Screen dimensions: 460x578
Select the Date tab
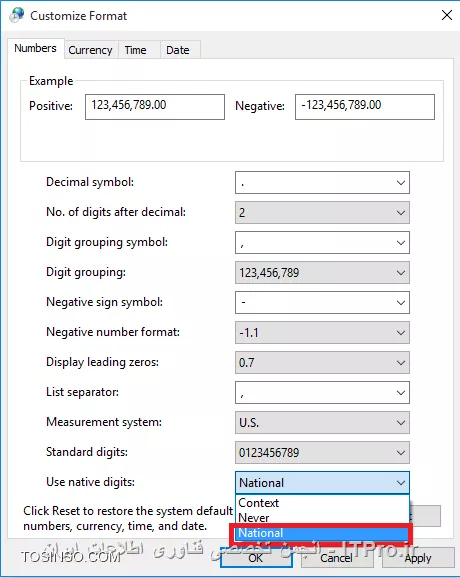(x=178, y=50)
